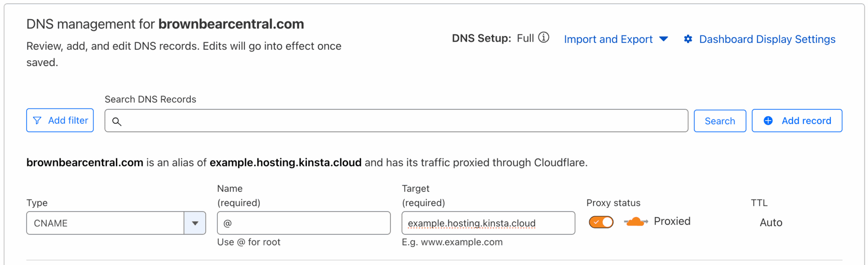Click the info icon beside DNS Setup Full

544,38
